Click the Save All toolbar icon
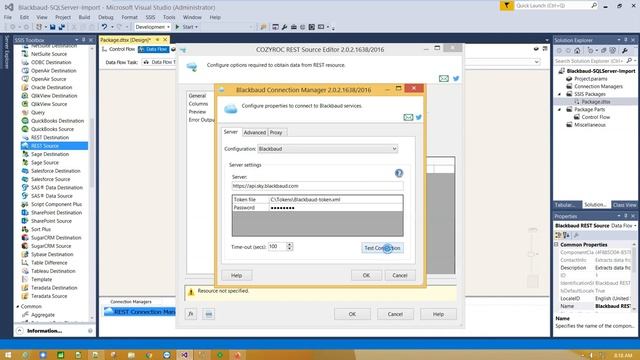640x360 pixels. (x=62, y=27)
